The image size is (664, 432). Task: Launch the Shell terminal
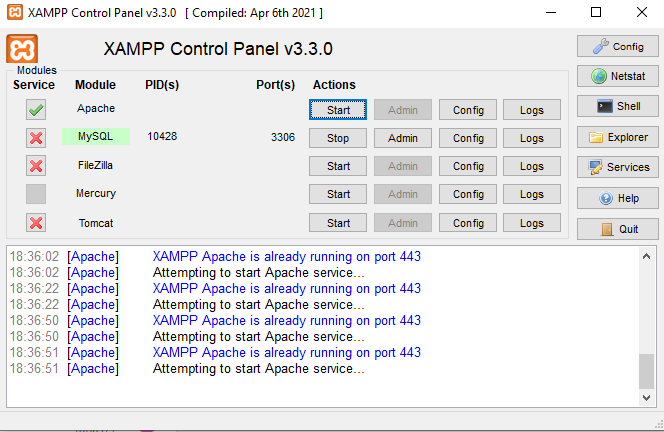617,107
